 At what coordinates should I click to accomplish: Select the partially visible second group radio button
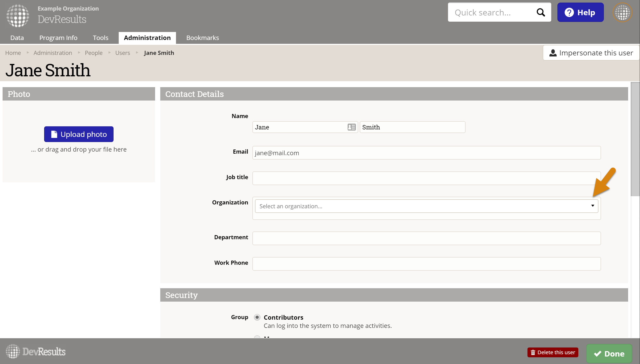pyautogui.click(x=257, y=337)
